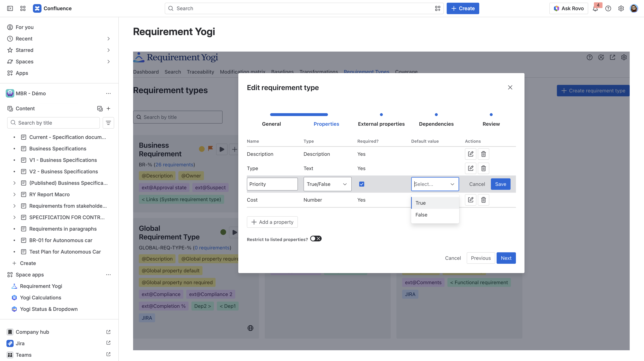The image size is (644, 361).
Task: Click the globe icon on Global Requirement Type card
Action: 250,328
